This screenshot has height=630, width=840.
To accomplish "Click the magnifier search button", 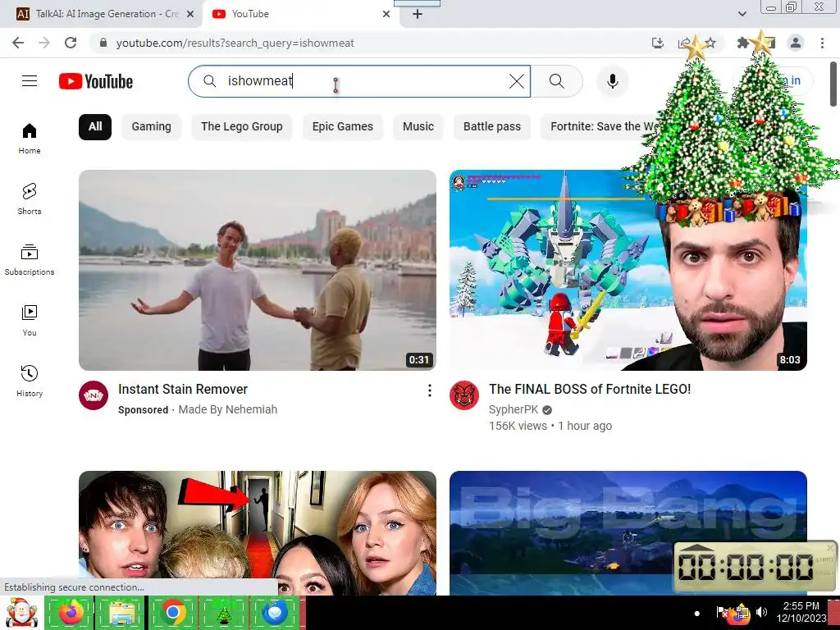I will point(557,81).
